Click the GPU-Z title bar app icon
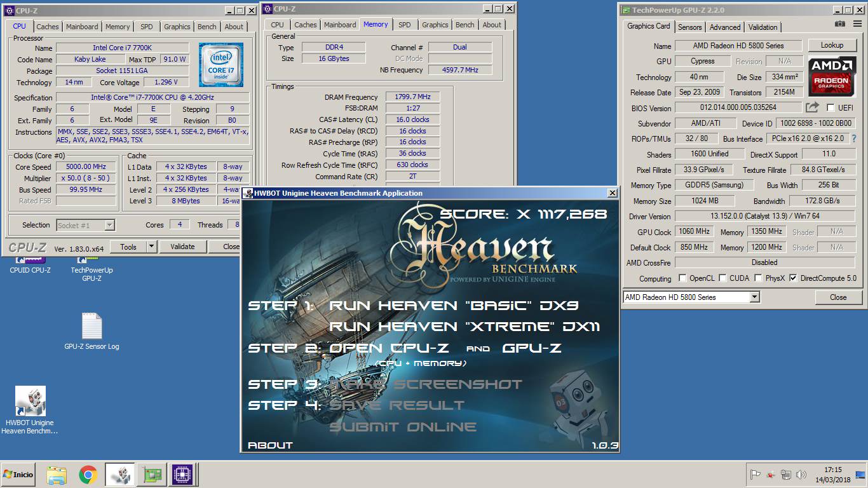The image size is (868, 488). [627, 10]
